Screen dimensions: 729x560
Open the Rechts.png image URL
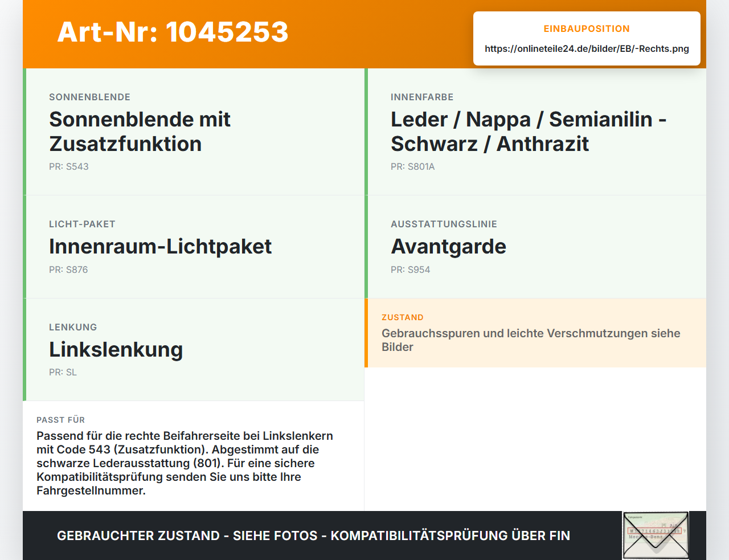point(587,49)
